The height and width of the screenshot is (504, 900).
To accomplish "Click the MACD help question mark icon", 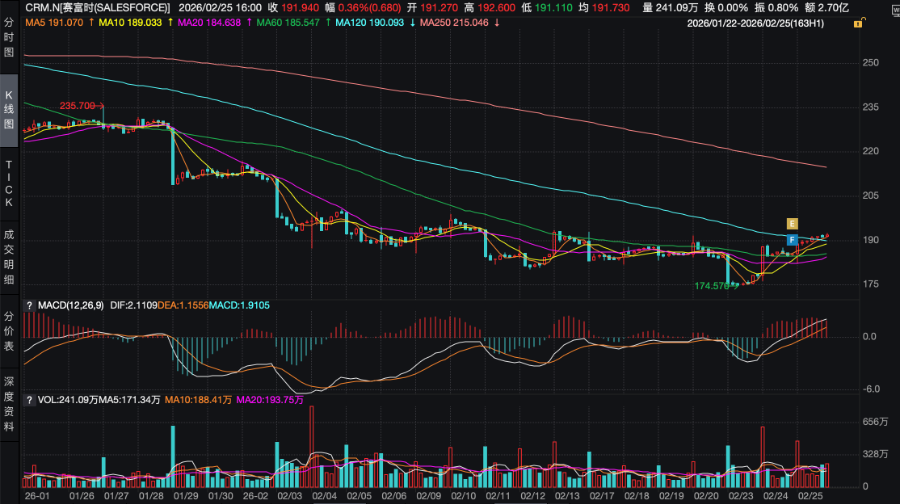I will pyautogui.click(x=30, y=304).
